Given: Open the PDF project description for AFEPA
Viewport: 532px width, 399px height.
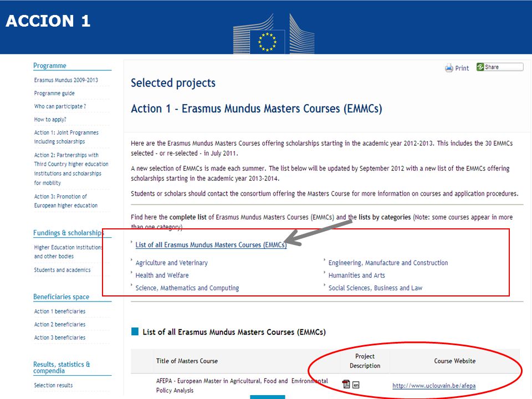Looking at the screenshot, I should (x=346, y=384).
